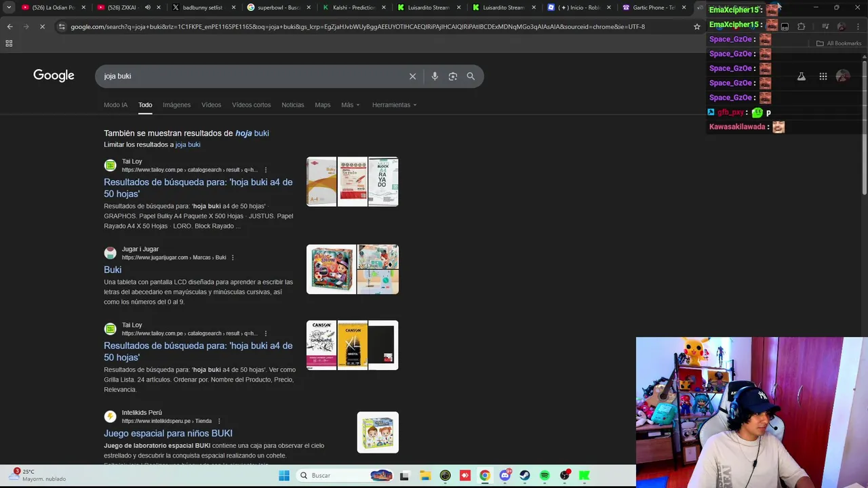Screen dimensions: 868x488
Task: Open Windows Start menu
Action: pyautogui.click(x=284, y=476)
